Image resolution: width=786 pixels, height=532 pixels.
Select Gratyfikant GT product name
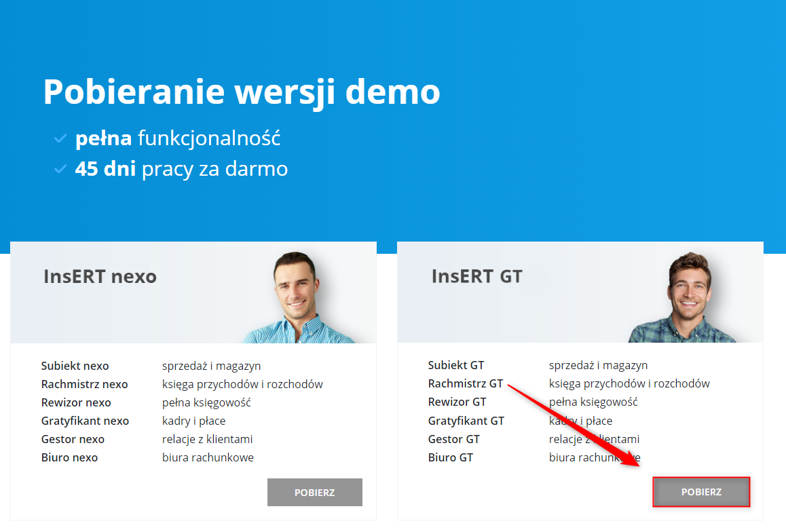(466, 421)
